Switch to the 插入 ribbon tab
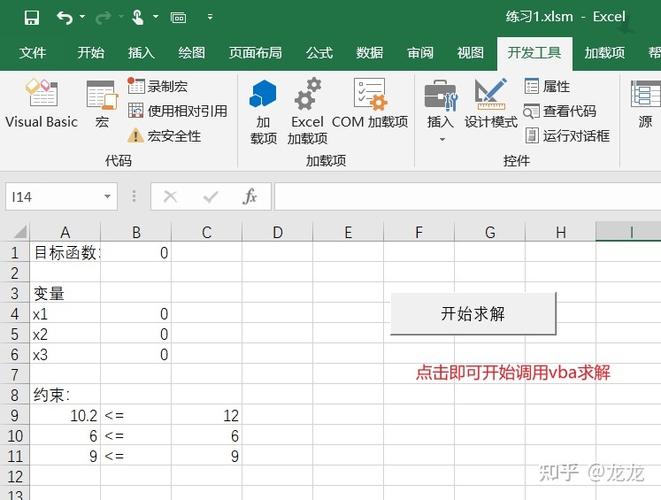This screenshot has height=500, width=661. 141,53
